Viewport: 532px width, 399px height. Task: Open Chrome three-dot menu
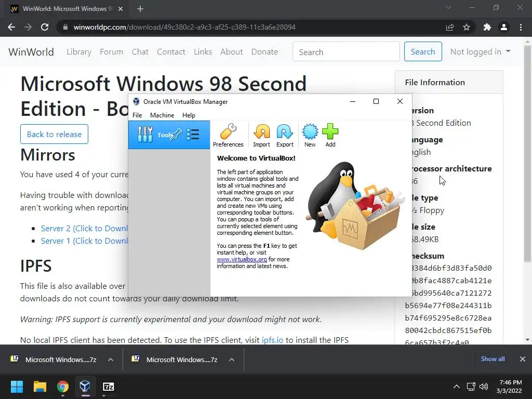pyautogui.click(x=521, y=27)
